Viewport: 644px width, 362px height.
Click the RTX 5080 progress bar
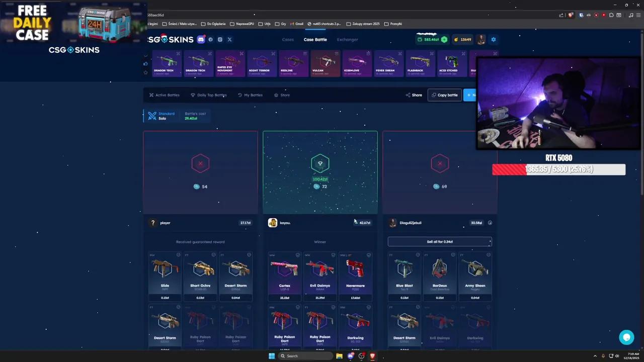[x=558, y=169]
